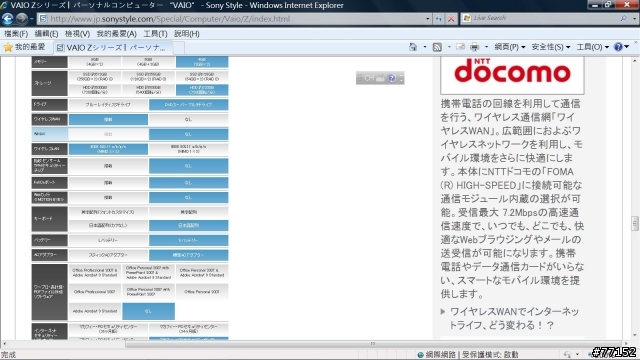Print the page with the printer icon

point(474,47)
